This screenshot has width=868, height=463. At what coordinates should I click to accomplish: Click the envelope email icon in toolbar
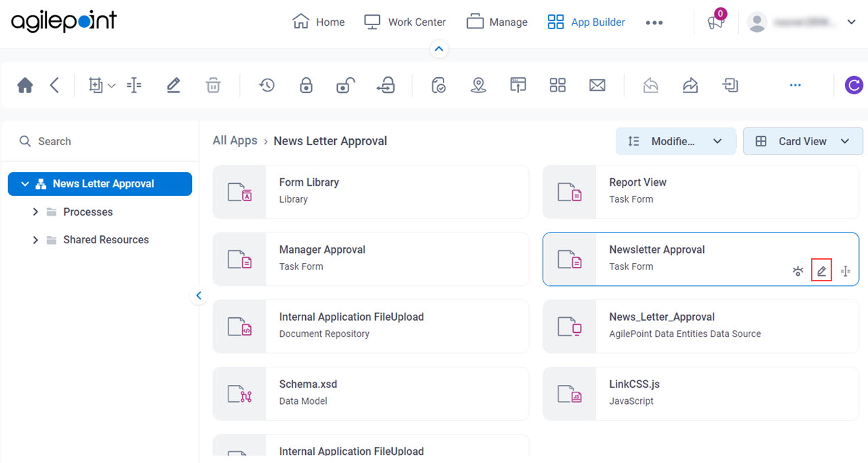(597, 85)
